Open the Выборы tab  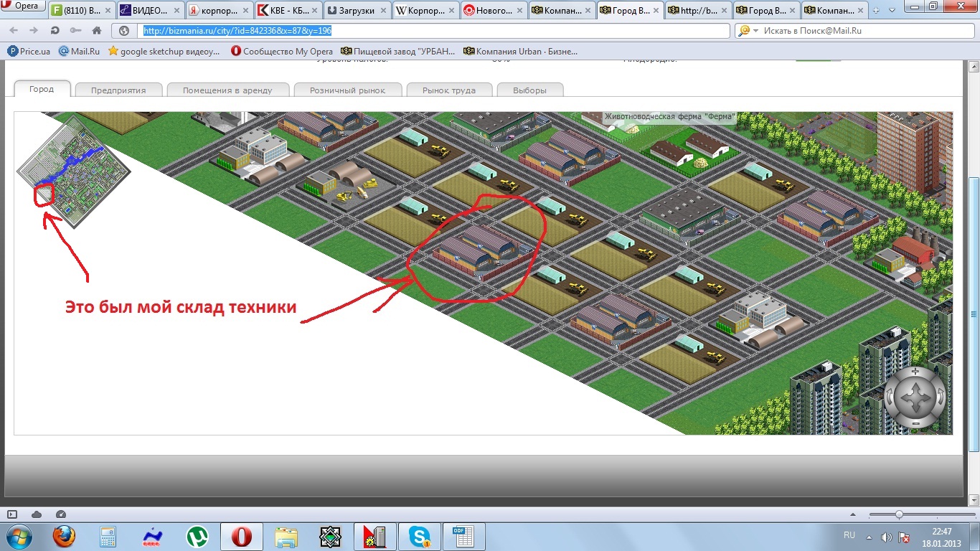coord(529,90)
